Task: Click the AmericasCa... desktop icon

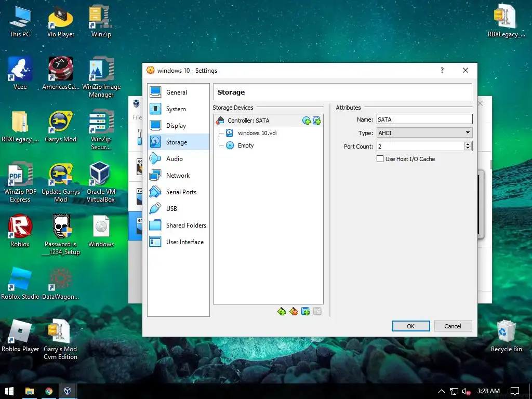Action: (61, 73)
